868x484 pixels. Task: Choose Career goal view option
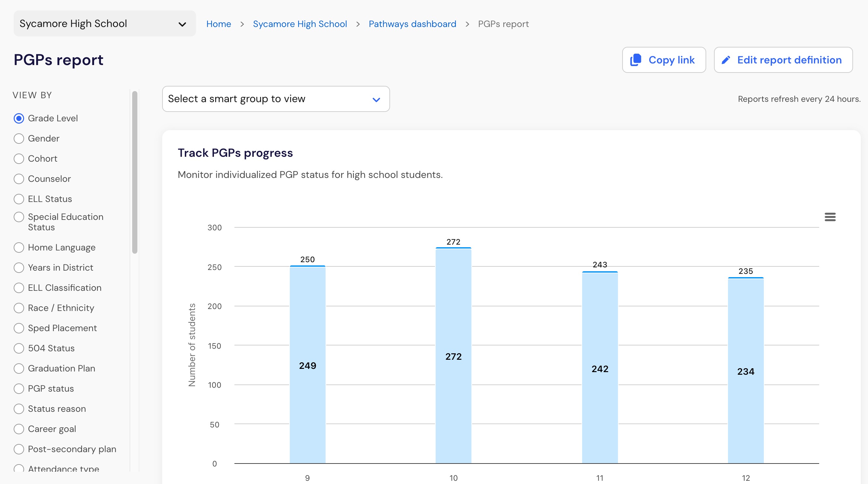point(19,429)
